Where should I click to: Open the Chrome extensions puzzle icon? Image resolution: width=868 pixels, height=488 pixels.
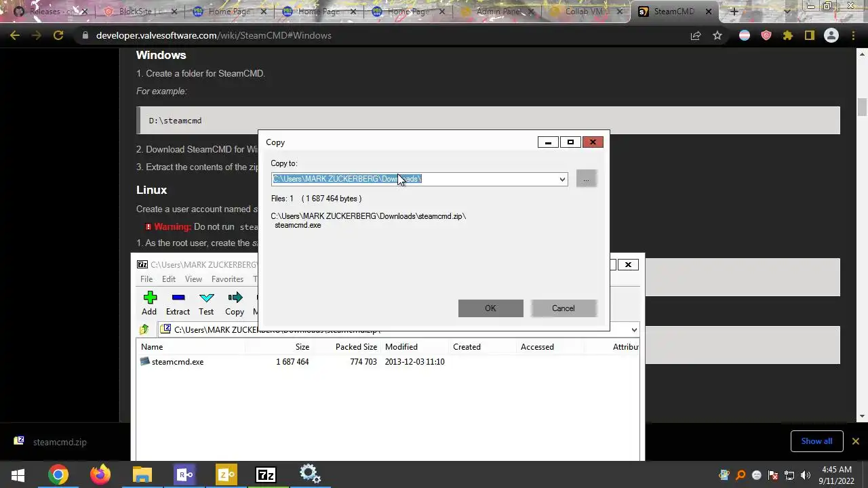point(788,35)
